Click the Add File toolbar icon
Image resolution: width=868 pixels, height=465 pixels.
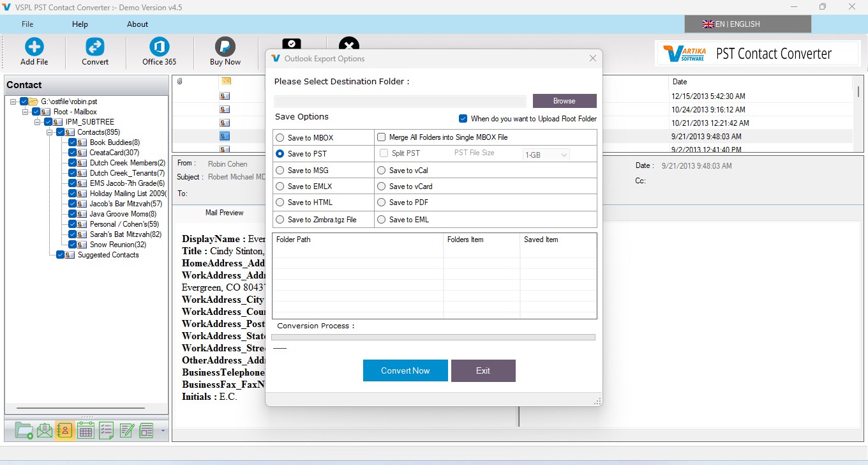34,52
